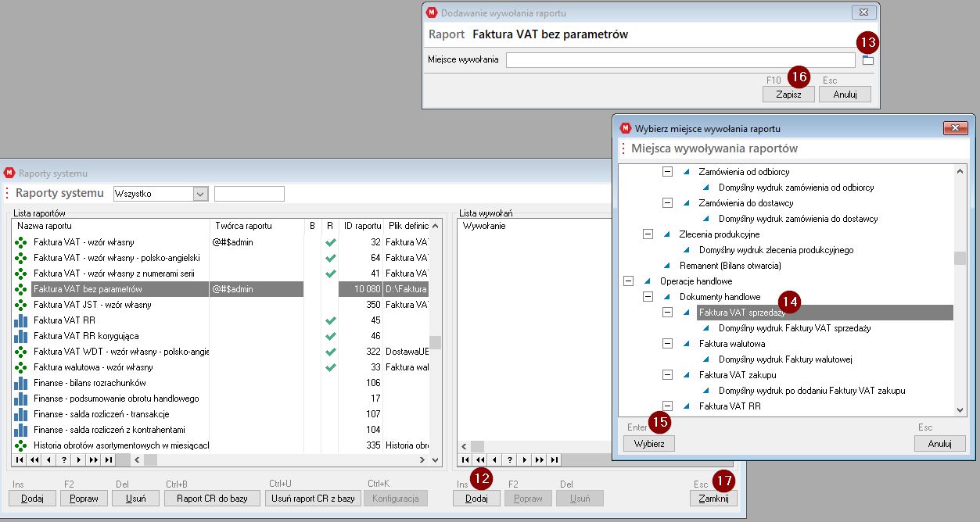Select Faktura VAT zakupu in the tree

pyautogui.click(x=727, y=375)
